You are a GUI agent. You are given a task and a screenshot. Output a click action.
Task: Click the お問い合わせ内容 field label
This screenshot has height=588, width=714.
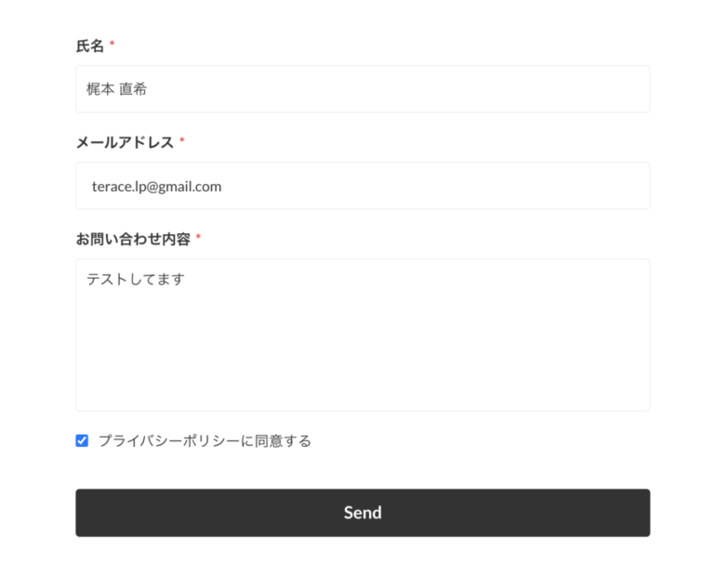tap(133, 239)
